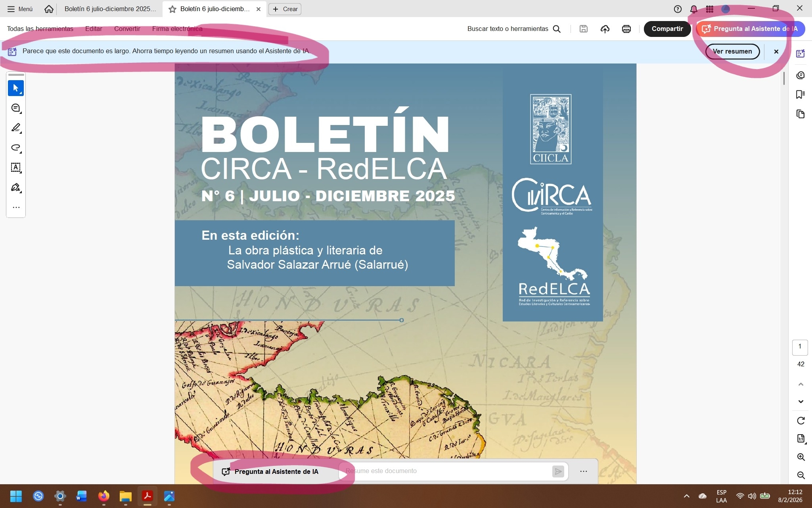Open the fill and sign pen tool
This screenshot has height=508, width=812.
15,187
